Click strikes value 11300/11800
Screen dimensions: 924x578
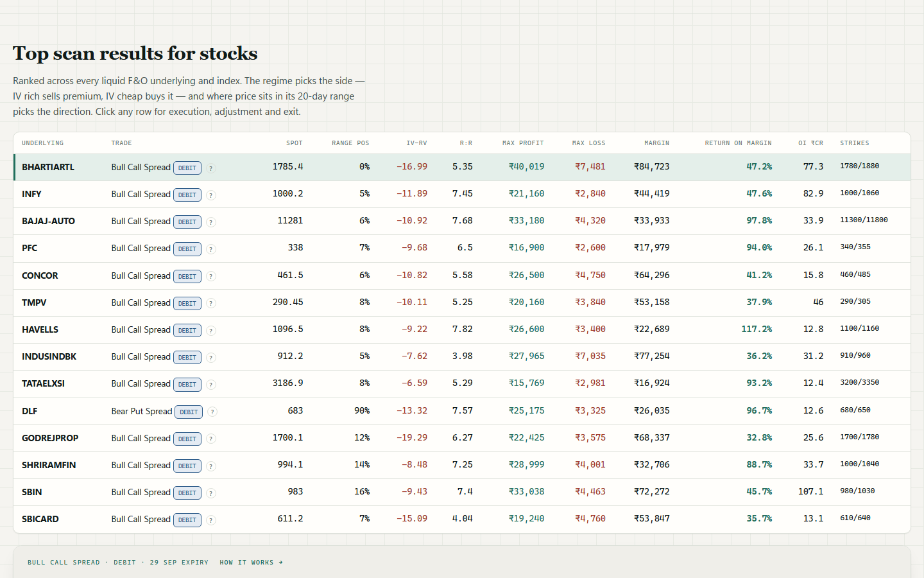[864, 220]
